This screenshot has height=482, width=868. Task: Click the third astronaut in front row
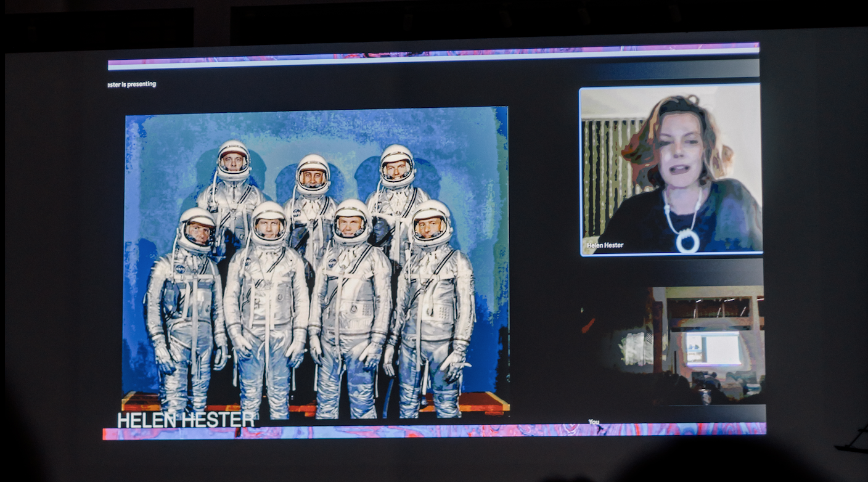[x=350, y=308]
